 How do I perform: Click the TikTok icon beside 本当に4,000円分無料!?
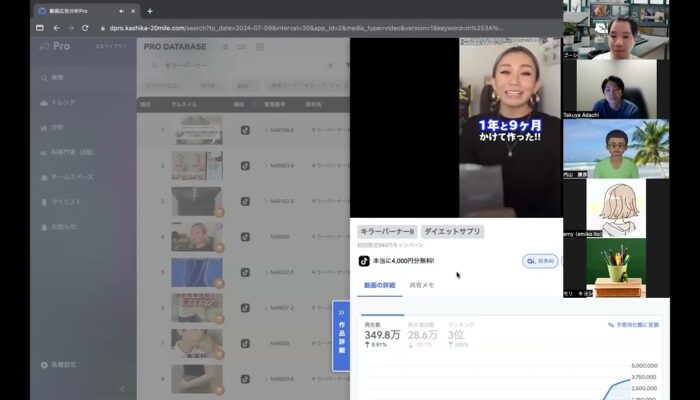364,261
